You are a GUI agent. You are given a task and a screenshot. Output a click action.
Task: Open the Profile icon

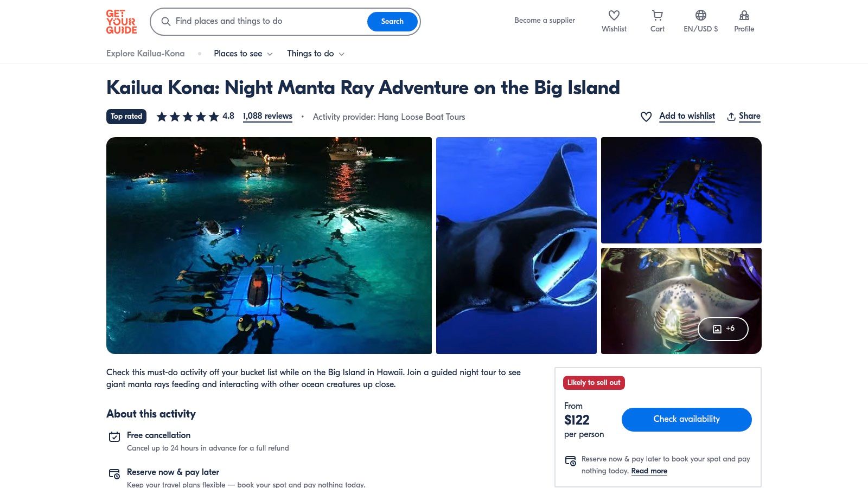[x=744, y=16]
